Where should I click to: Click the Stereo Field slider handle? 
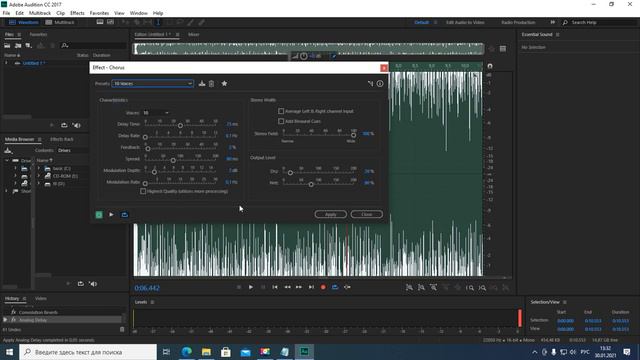click(x=353, y=135)
